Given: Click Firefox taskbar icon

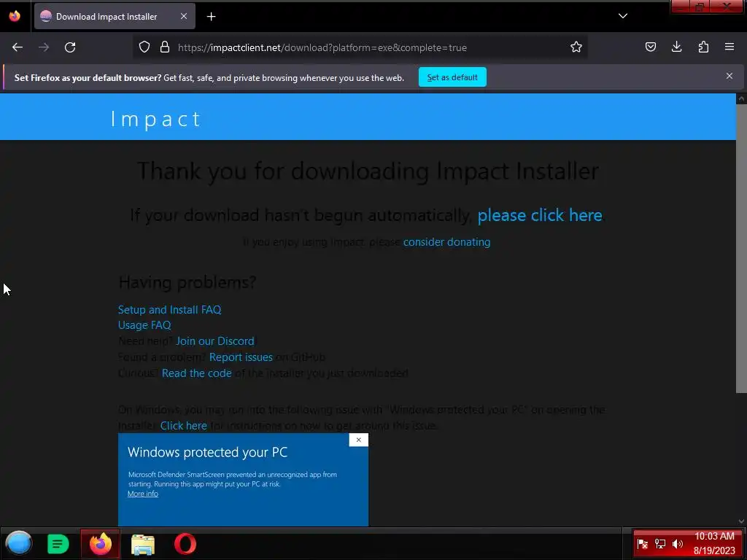Looking at the screenshot, I should click(x=101, y=544).
